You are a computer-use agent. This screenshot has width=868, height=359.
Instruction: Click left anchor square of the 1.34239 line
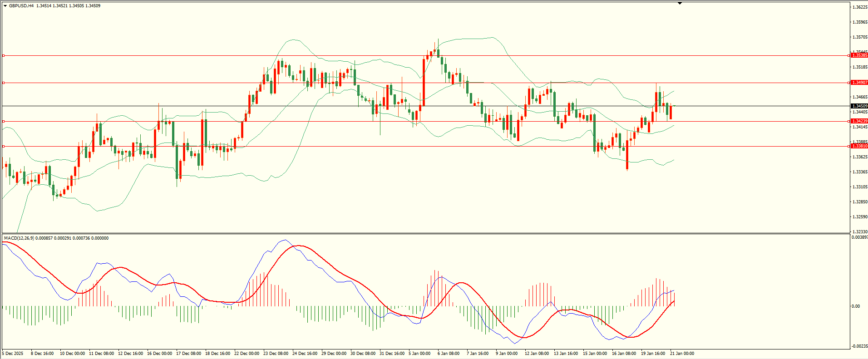tap(3, 121)
